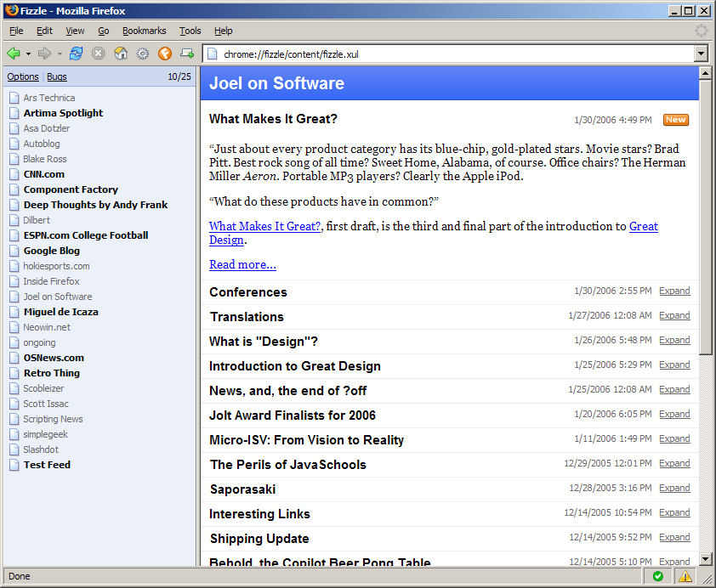Select the Google Blog feed
Image resolution: width=716 pixels, height=588 pixels.
point(52,251)
